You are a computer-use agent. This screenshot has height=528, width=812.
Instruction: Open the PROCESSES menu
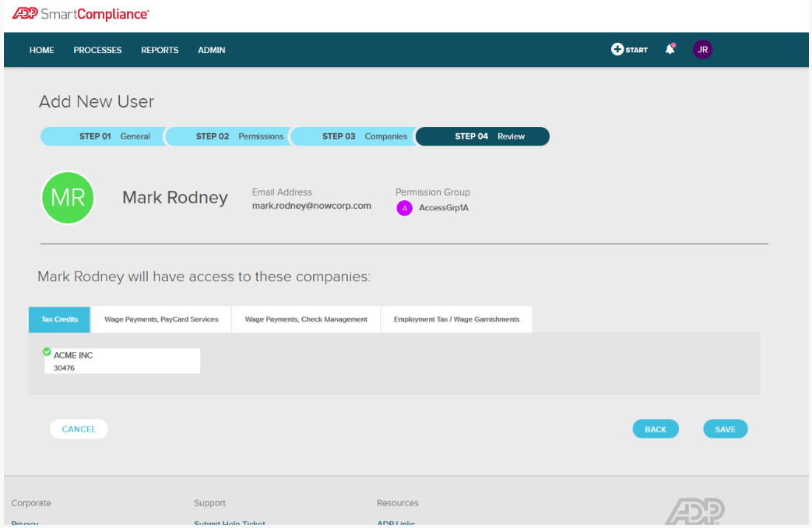(97, 50)
